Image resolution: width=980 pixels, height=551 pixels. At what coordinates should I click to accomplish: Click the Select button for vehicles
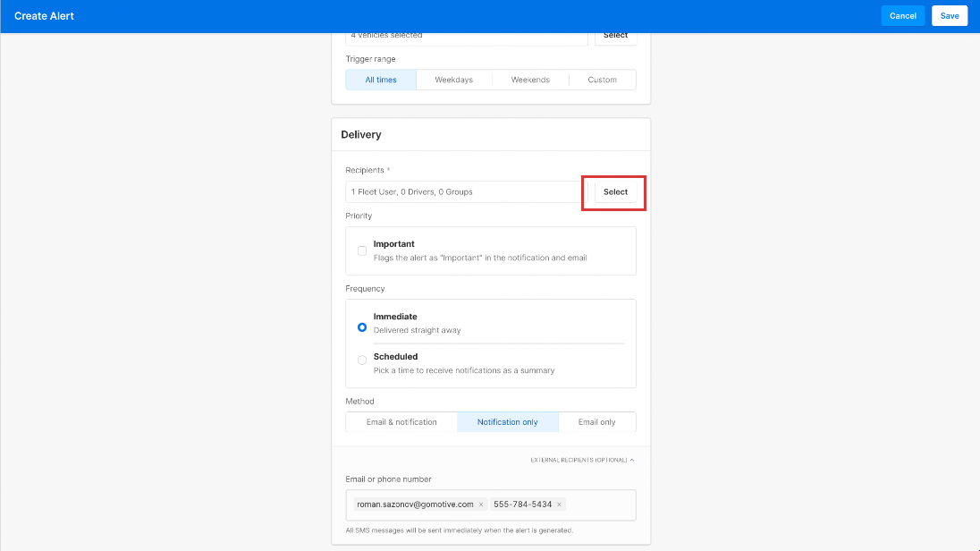615,37
